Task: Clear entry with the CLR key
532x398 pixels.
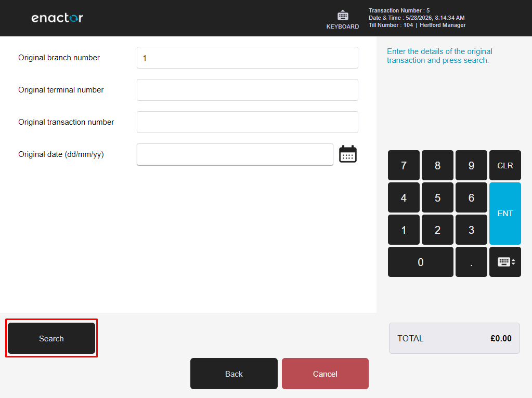Action: pyautogui.click(x=505, y=165)
